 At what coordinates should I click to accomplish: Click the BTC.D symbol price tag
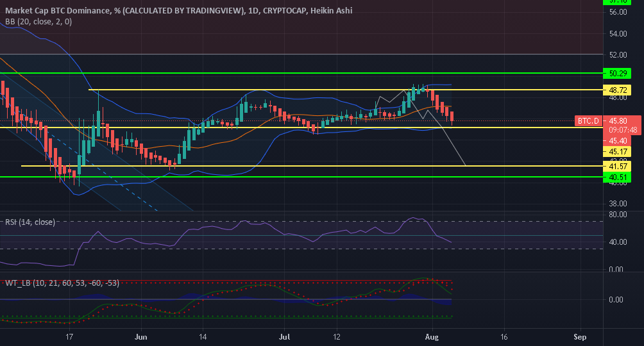(x=589, y=120)
